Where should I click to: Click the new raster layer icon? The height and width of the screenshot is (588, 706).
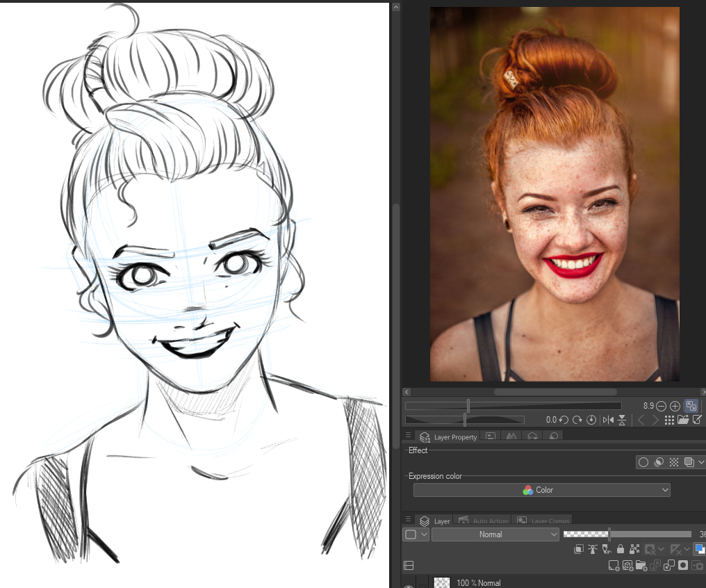[x=614, y=566]
